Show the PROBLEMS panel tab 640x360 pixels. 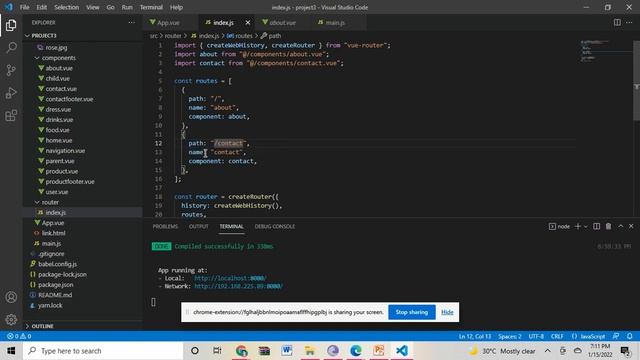165,227
